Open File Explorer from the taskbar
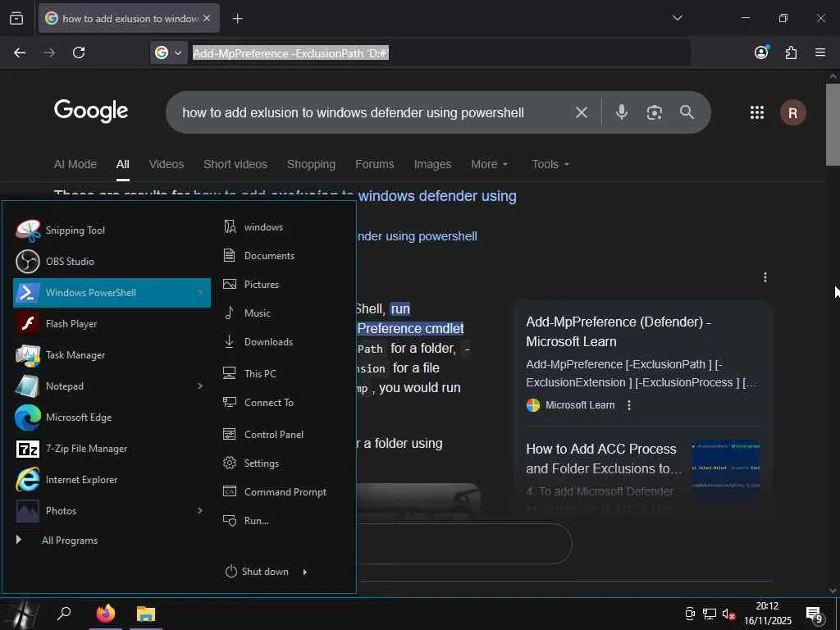 pyautogui.click(x=146, y=614)
